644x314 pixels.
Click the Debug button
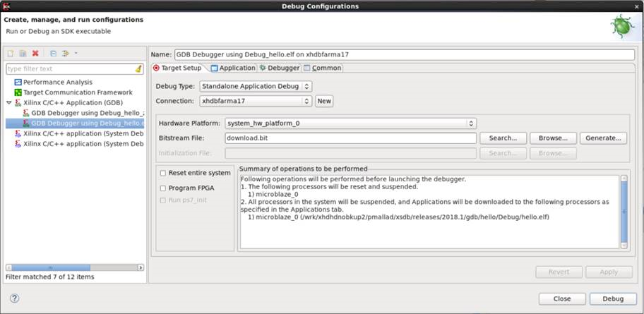pos(613,298)
